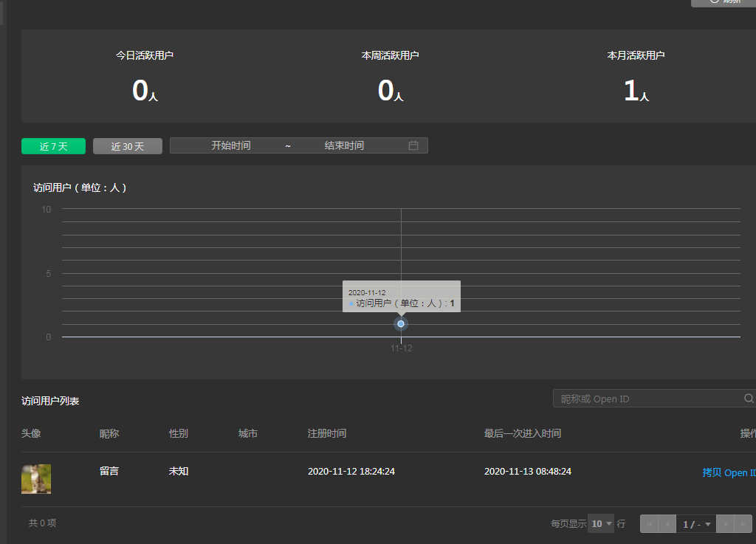Go to last page arrow
This screenshot has width=756, height=544.
(743, 524)
